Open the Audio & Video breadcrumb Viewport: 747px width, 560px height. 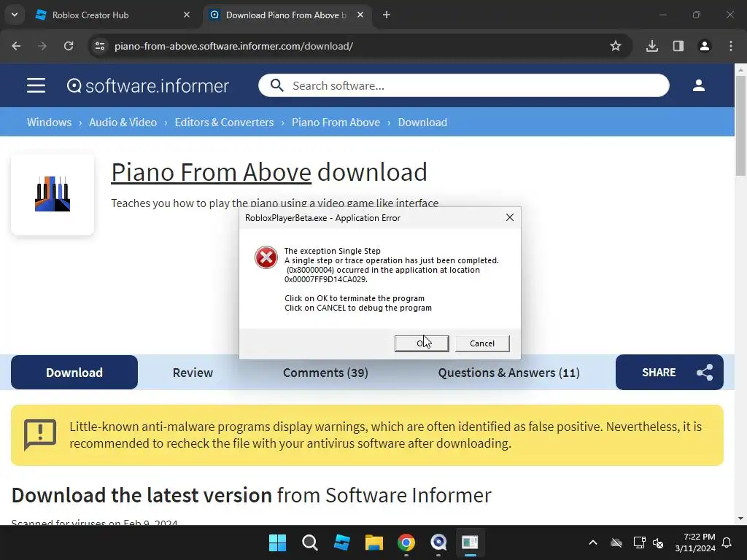(123, 122)
